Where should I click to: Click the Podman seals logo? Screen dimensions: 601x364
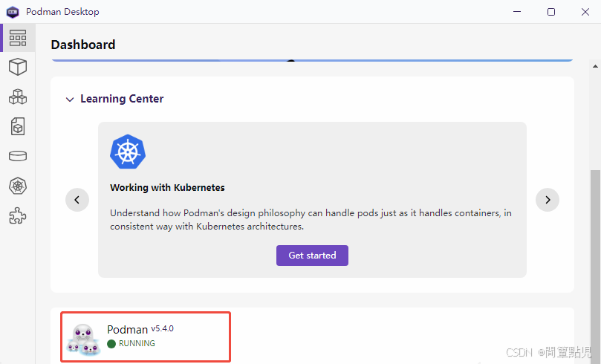click(83, 339)
